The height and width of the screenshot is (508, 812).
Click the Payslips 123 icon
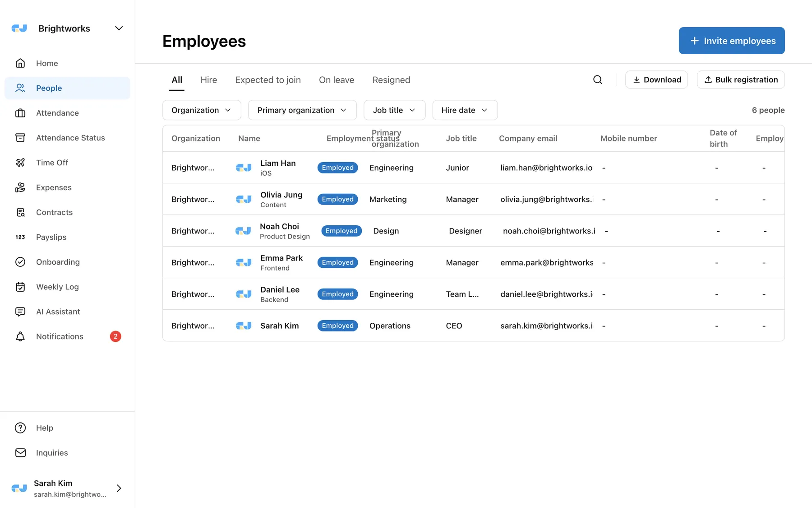20,237
